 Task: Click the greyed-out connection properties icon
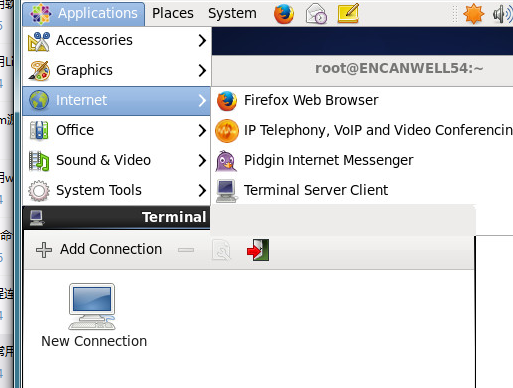pyautogui.click(x=221, y=250)
